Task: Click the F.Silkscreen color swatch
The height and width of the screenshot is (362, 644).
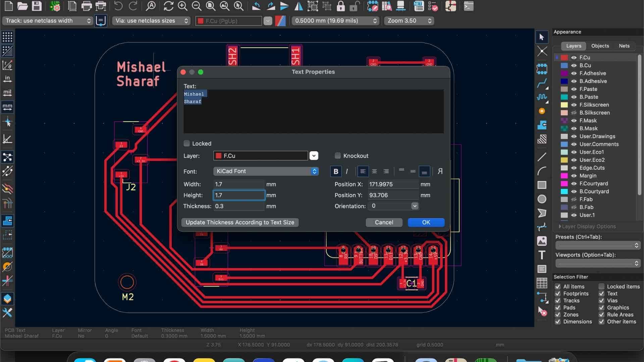Action: coord(564,105)
